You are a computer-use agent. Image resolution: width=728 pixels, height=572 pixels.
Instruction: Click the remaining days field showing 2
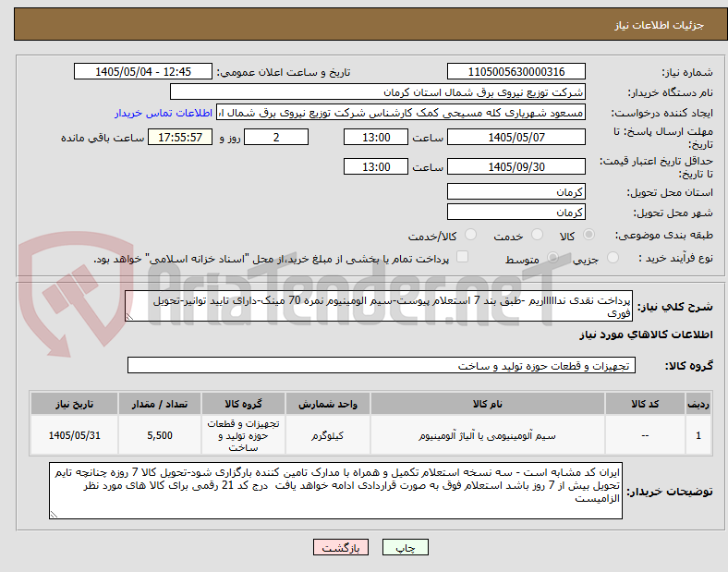coord(276,137)
